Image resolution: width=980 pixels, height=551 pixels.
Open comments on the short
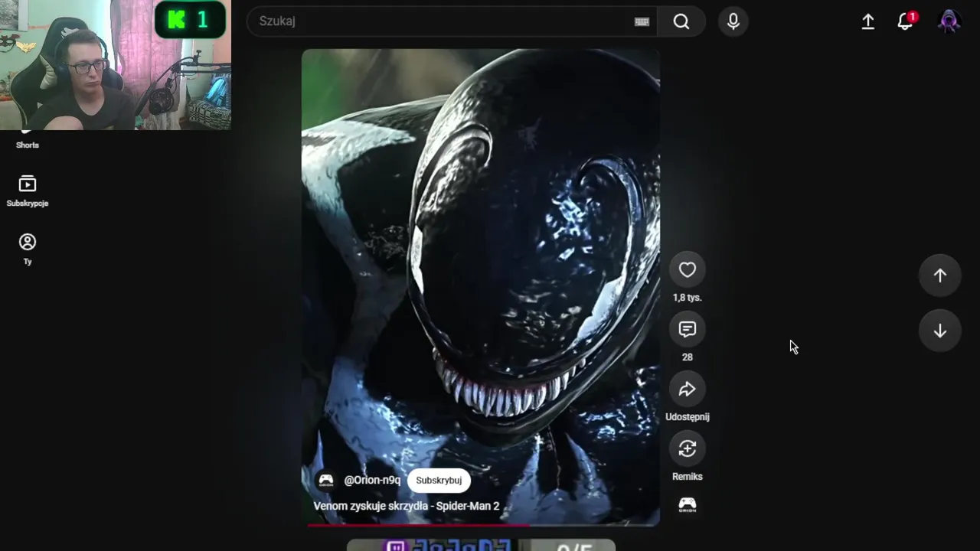tap(688, 329)
